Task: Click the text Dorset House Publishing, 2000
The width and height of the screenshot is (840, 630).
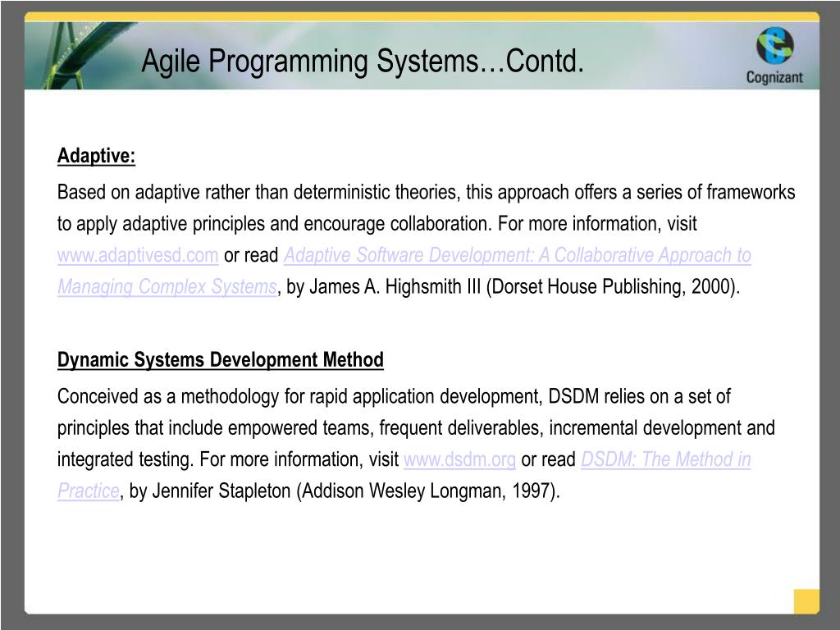Action: pyautogui.click(x=612, y=286)
